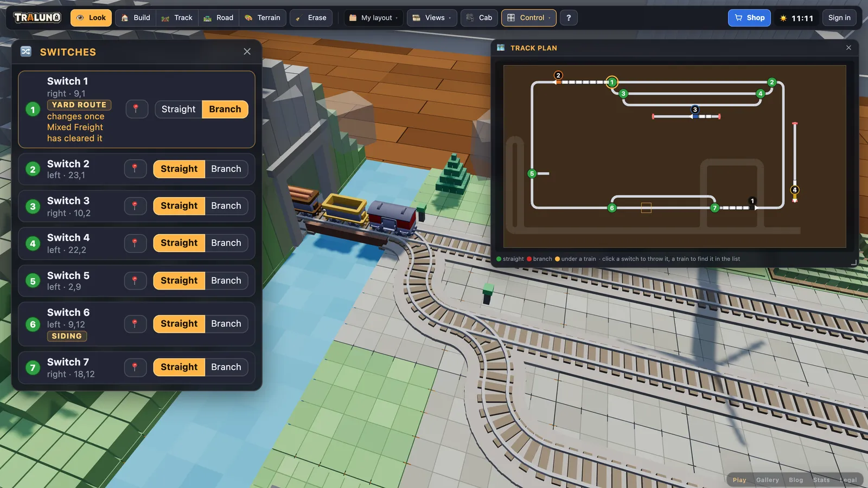Viewport: 868px width, 488px height.
Task: Open the My layout dropdown
Action: [x=374, y=18]
